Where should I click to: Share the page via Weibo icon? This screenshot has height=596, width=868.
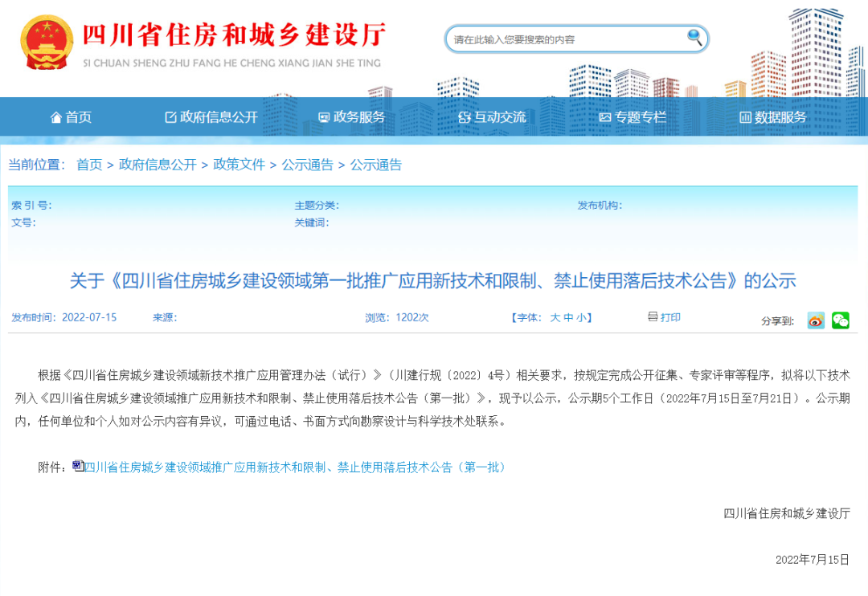pyautogui.click(x=816, y=320)
